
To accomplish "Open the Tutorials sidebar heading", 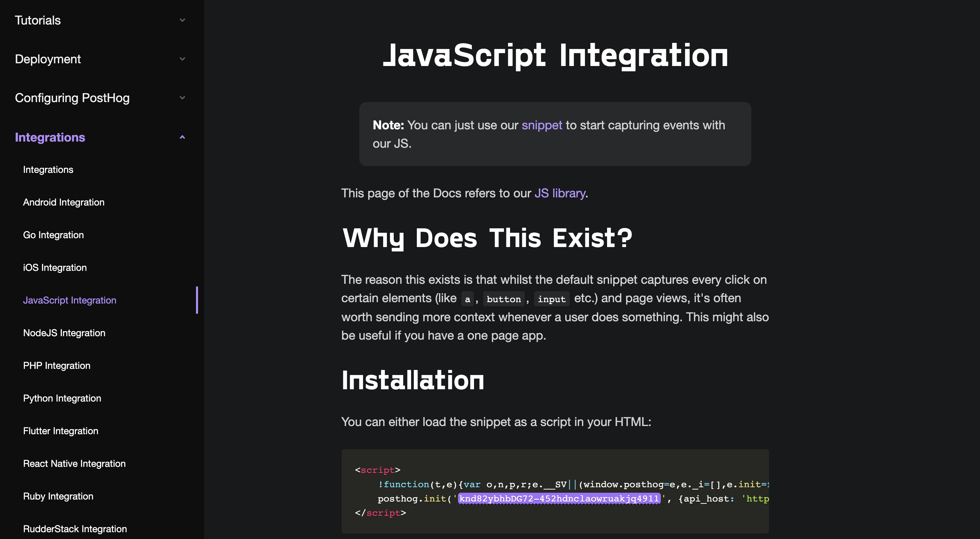I will coord(38,20).
